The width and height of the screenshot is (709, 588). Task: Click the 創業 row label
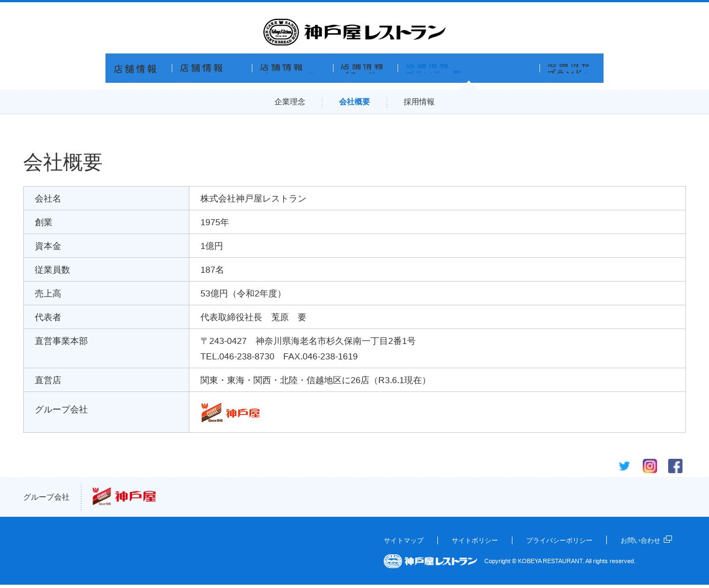44,223
